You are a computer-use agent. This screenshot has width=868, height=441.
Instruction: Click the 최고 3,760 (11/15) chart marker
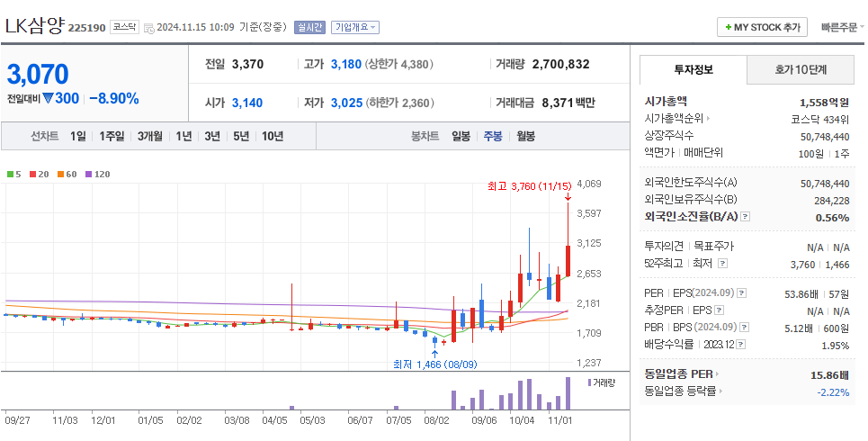(x=528, y=186)
